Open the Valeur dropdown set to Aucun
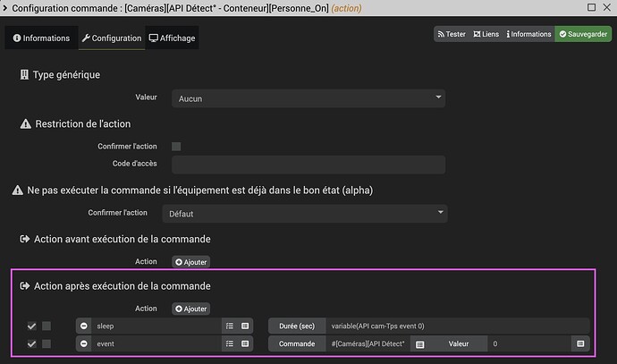 [308, 98]
